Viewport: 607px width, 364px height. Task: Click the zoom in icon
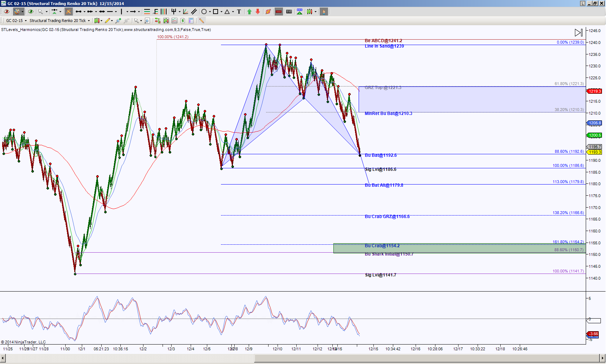pyautogui.click(x=118, y=21)
